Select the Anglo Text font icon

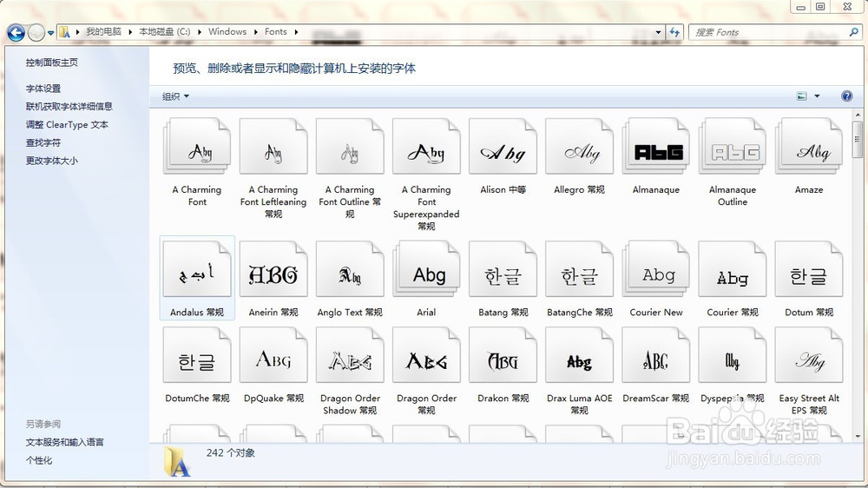point(350,269)
